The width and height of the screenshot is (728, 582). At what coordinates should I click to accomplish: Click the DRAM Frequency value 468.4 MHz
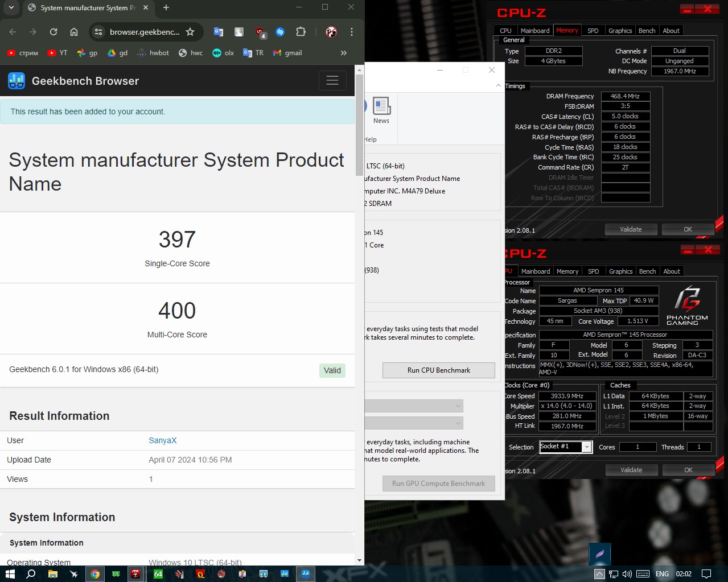point(626,96)
